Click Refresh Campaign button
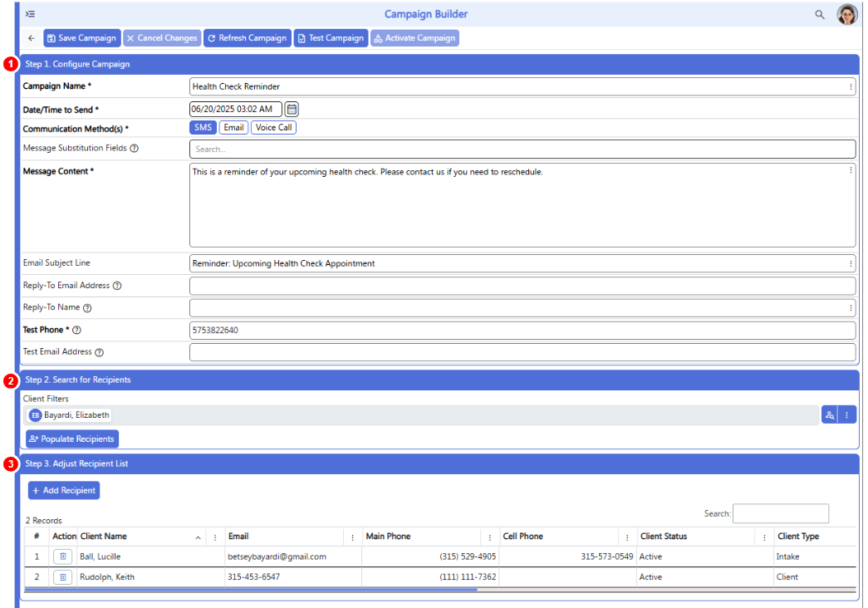The width and height of the screenshot is (868, 608). 248,38
